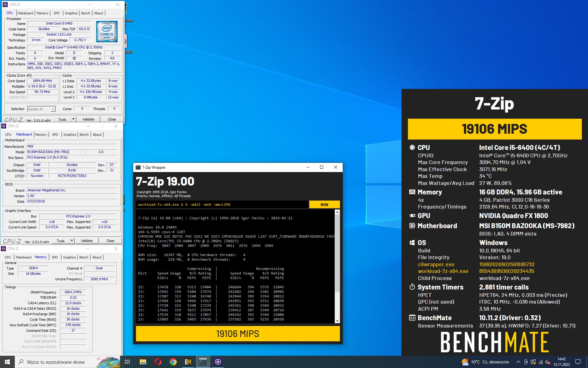Open the weather widget showing 10°C

click(x=485, y=362)
